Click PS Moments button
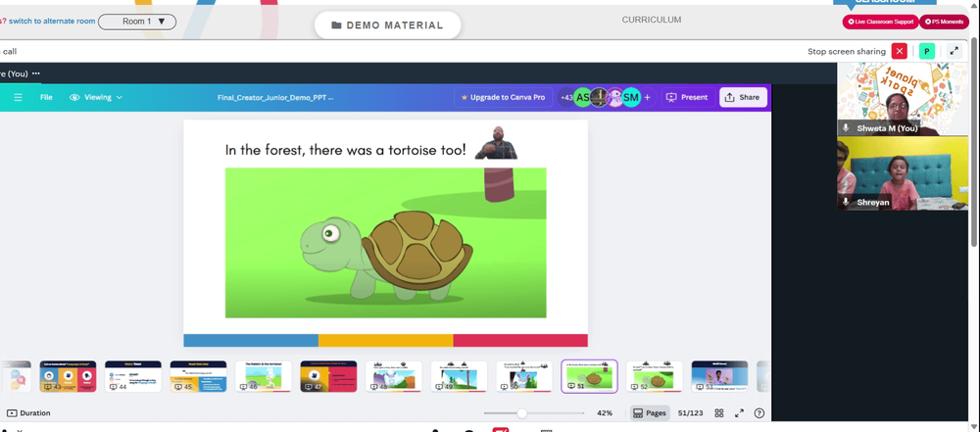Image resolution: width=980 pixels, height=432 pixels. 944,22
